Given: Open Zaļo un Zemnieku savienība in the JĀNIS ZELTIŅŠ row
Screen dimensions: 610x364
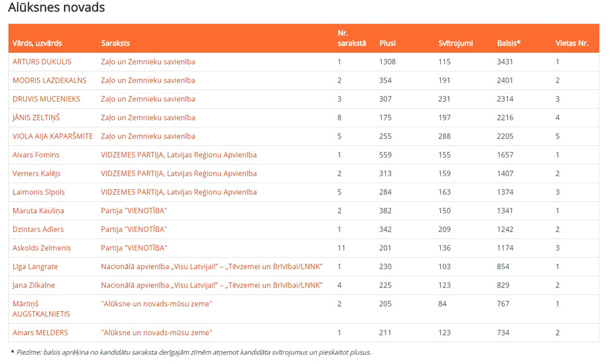Looking at the screenshot, I should [x=148, y=117].
